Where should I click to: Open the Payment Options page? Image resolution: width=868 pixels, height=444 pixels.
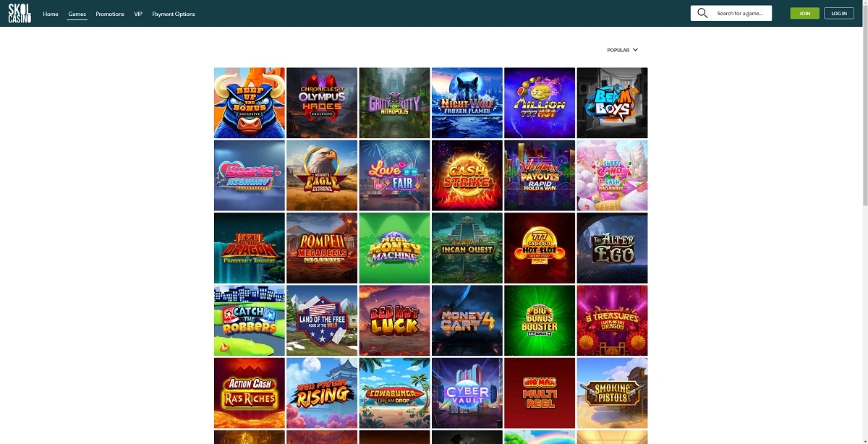pos(174,14)
